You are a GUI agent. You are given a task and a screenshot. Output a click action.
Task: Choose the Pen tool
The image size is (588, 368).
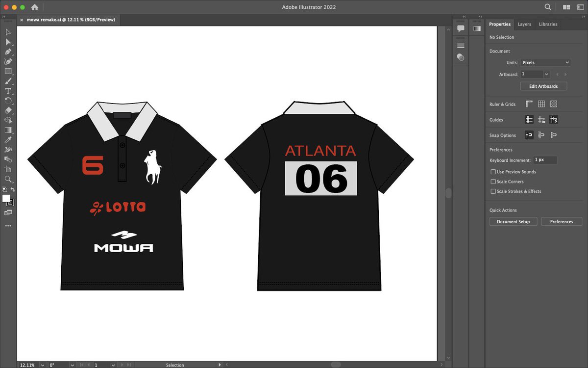point(8,52)
